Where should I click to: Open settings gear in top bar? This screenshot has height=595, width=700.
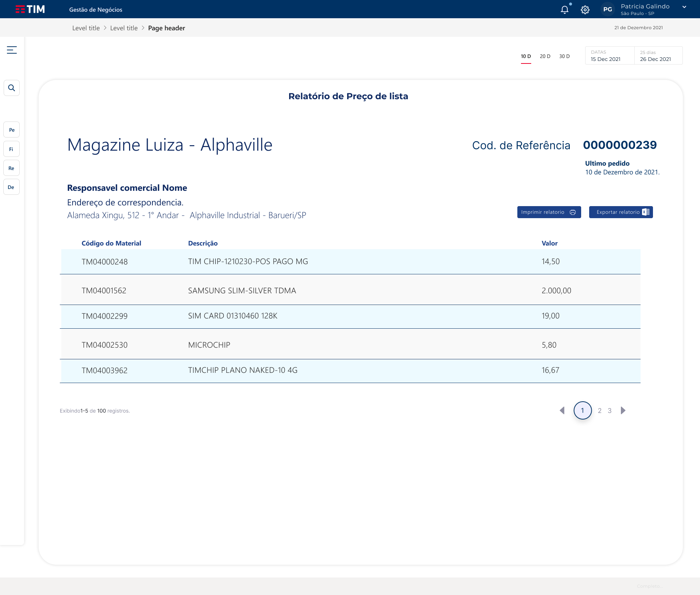pyautogui.click(x=585, y=10)
